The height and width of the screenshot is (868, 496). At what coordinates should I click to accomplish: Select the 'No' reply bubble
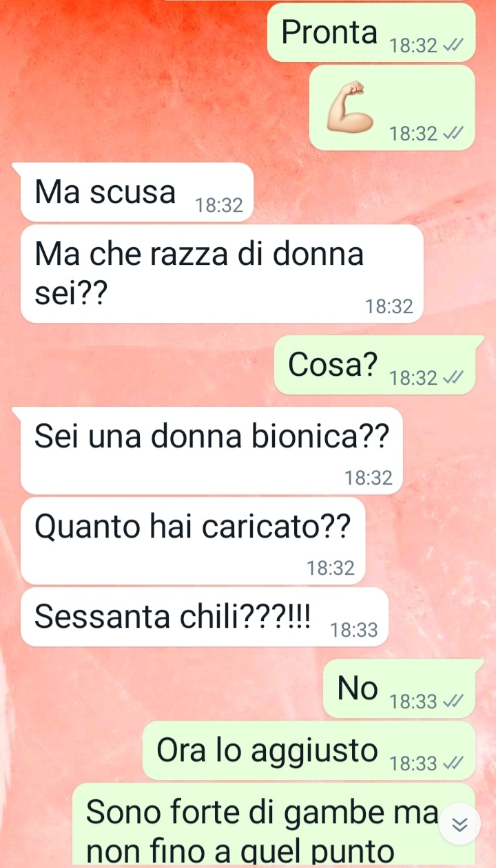point(400,688)
